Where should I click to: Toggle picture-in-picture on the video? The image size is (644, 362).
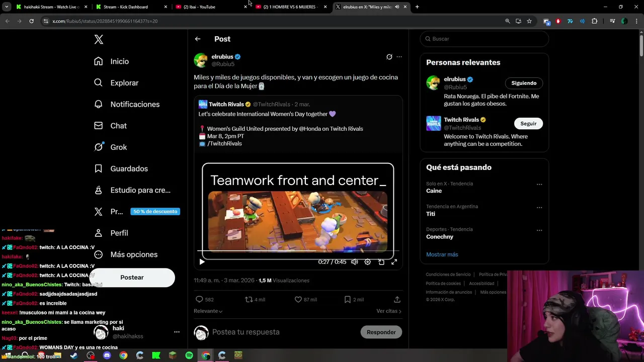381,262
